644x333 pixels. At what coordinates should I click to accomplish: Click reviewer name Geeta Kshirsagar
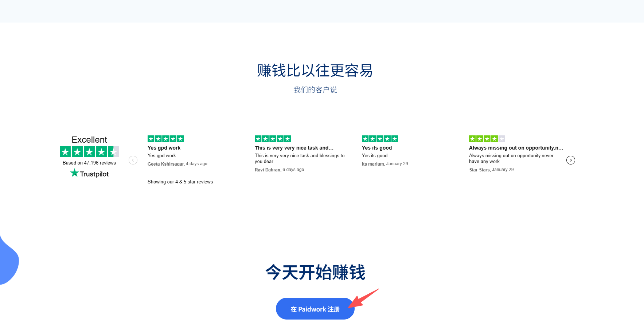166,164
